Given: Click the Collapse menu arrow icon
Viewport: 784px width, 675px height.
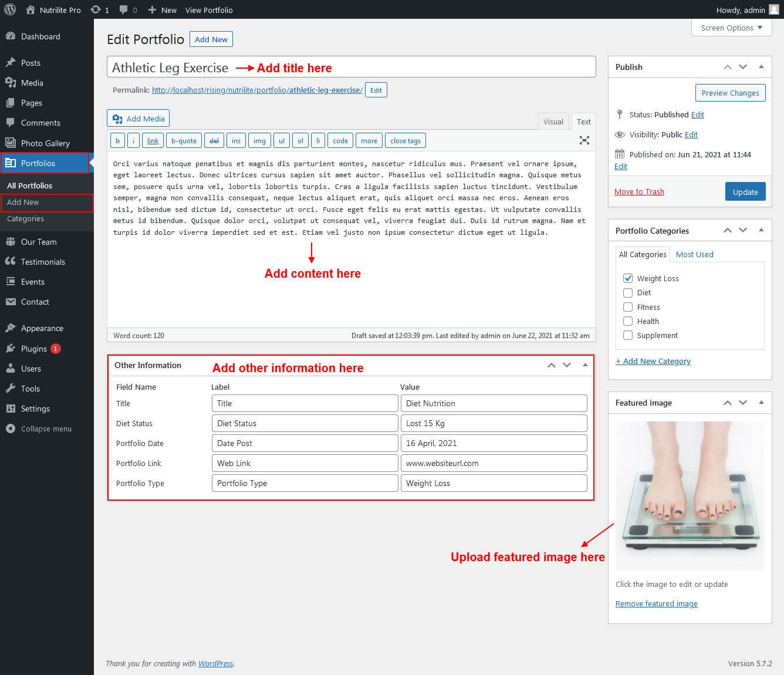Looking at the screenshot, I should (x=11, y=428).
